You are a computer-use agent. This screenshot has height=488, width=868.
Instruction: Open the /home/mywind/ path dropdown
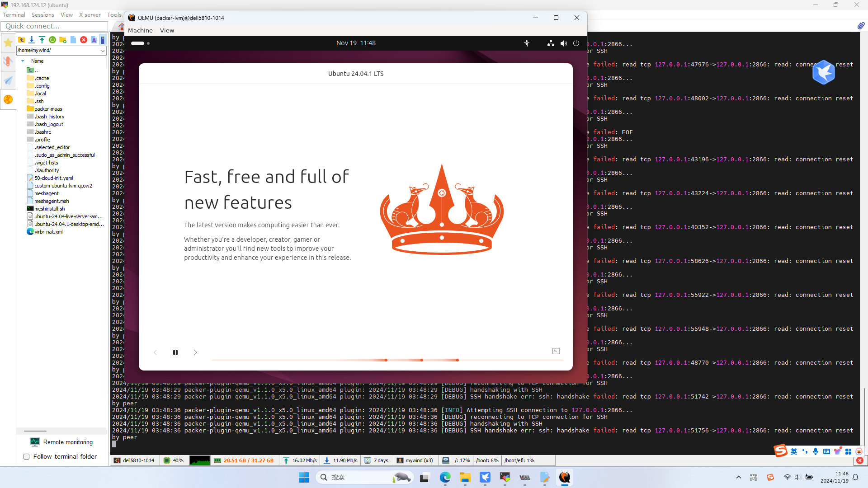(x=103, y=51)
